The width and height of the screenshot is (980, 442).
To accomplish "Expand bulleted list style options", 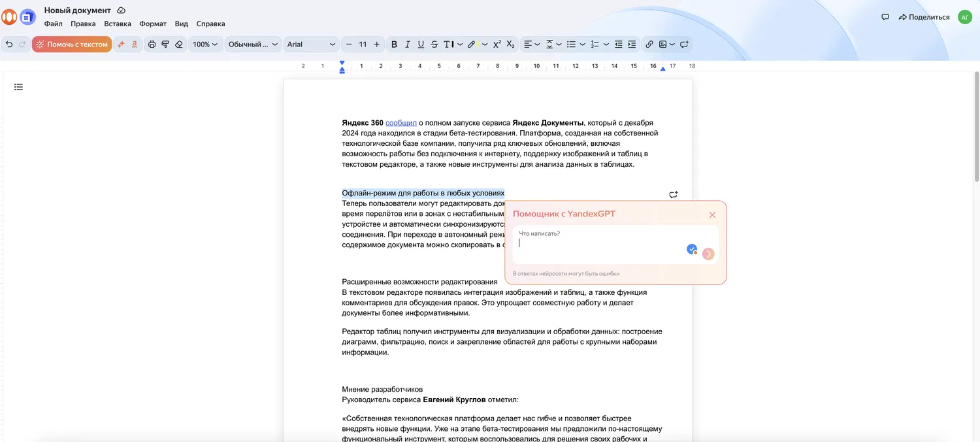I will coord(582,44).
